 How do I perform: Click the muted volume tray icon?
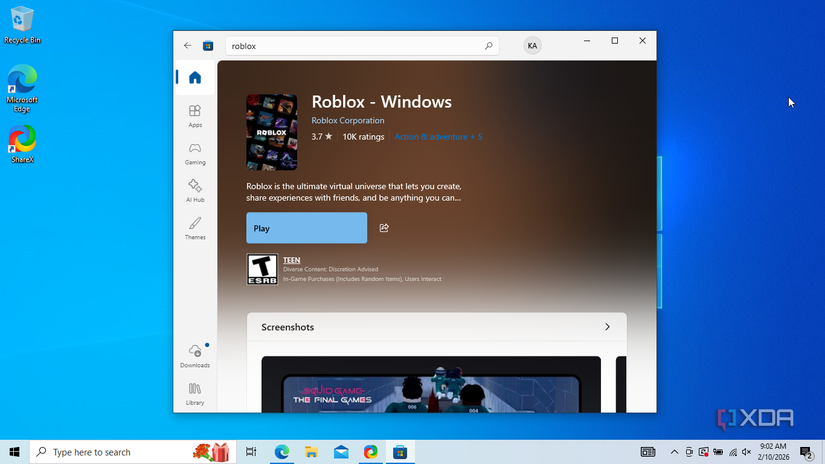click(747, 452)
